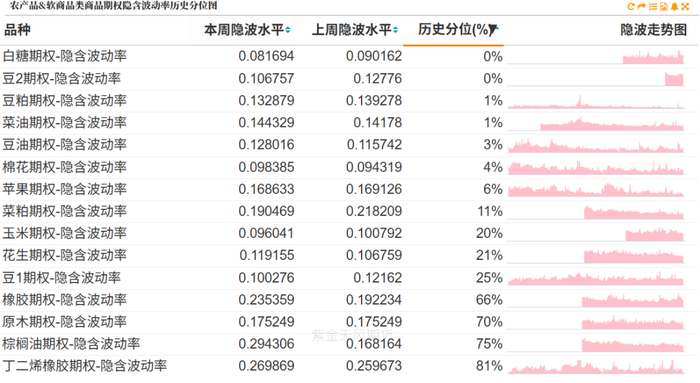This screenshot has height=383, width=700.
Task: Sort by 本周隐波水平 arrow
Action: click(288, 30)
